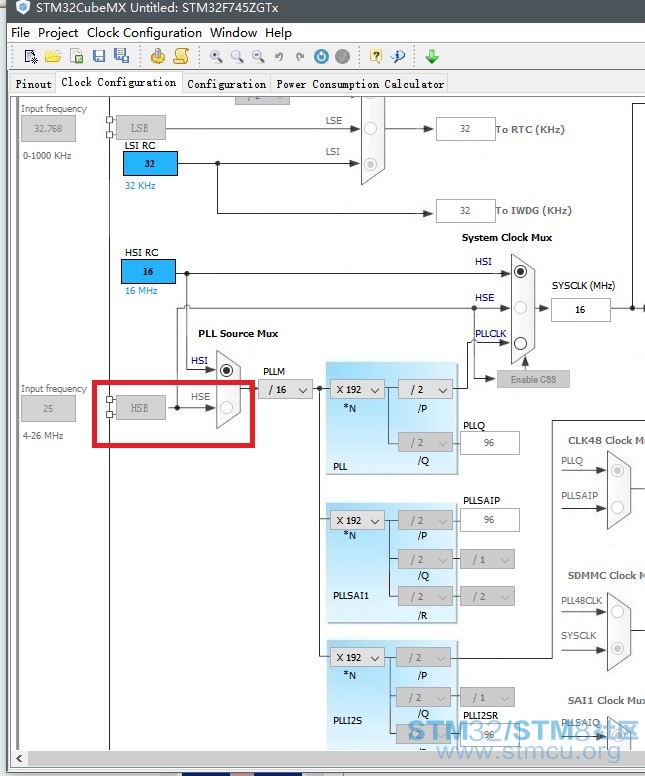Open the PLLM /16 divider dropdown

click(x=285, y=390)
